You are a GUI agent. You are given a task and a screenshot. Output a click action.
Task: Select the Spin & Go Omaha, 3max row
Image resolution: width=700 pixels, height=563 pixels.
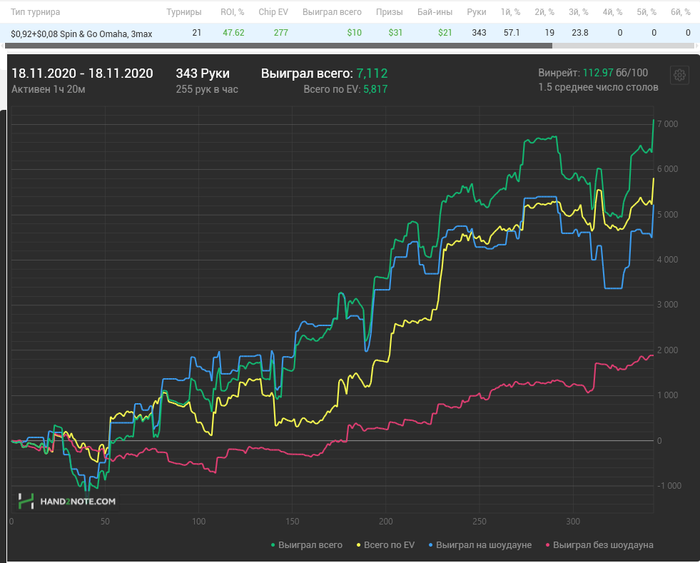pos(350,33)
